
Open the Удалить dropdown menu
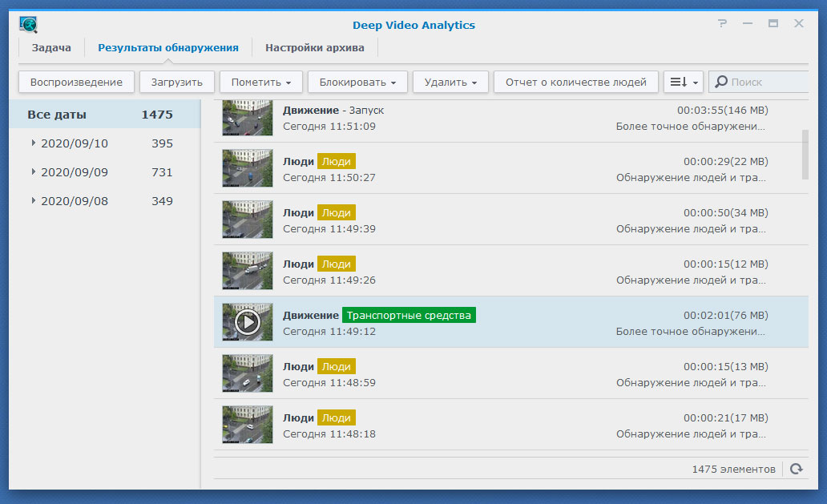(x=450, y=82)
